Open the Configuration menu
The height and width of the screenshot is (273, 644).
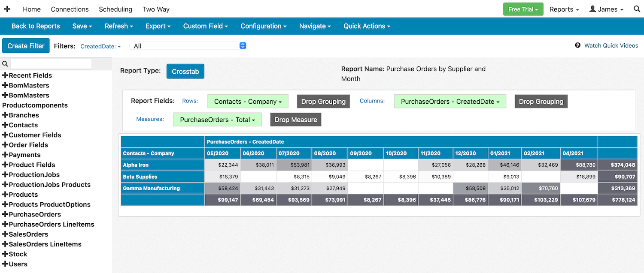coord(263,26)
